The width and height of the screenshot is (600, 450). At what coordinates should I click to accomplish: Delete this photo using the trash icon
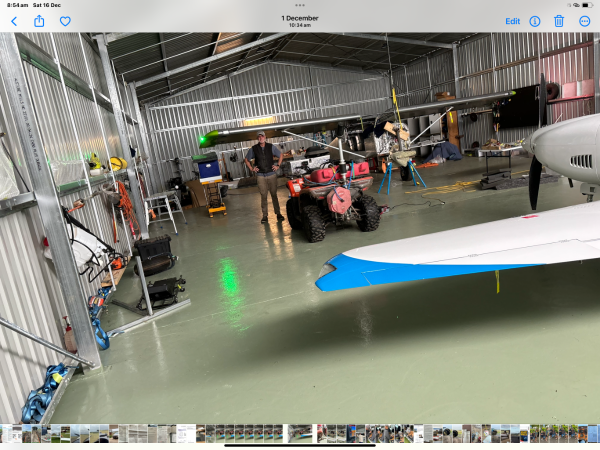(x=559, y=21)
